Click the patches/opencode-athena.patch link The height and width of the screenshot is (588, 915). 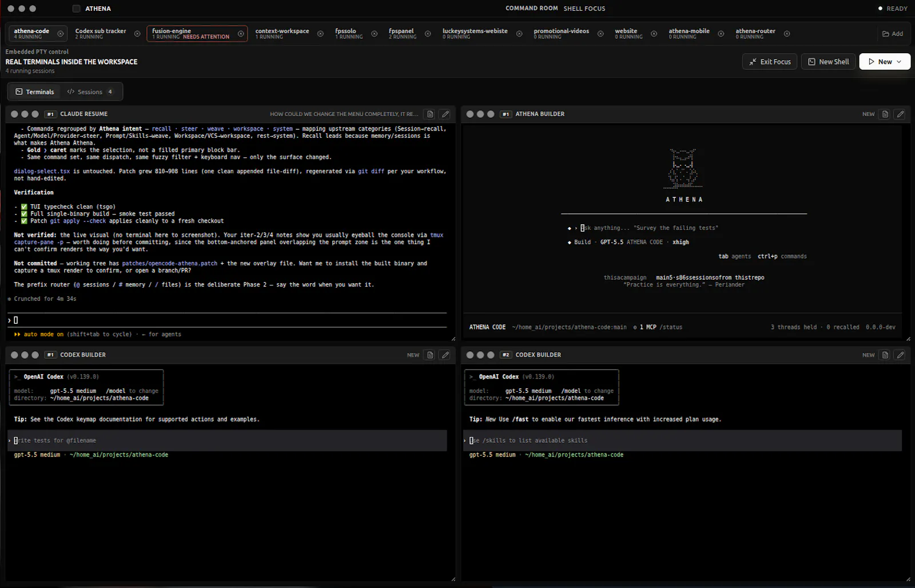[170, 263]
